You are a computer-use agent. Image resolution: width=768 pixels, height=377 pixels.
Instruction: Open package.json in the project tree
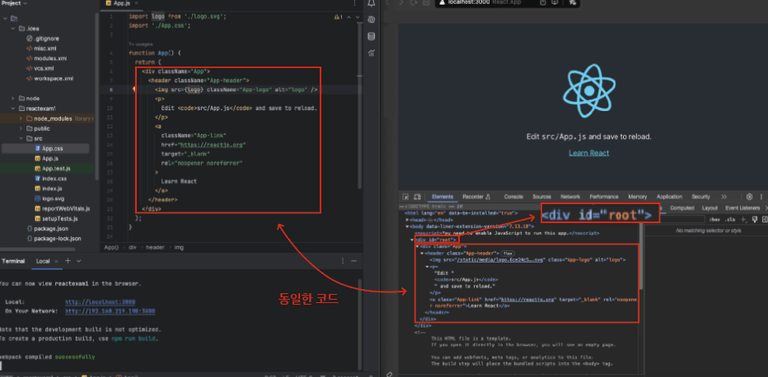coord(47,229)
